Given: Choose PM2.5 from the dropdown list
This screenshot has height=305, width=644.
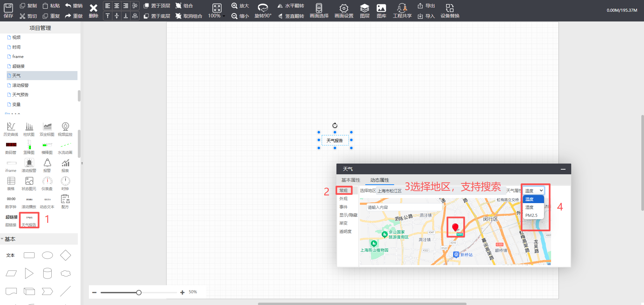Looking at the screenshot, I should [531, 216].
